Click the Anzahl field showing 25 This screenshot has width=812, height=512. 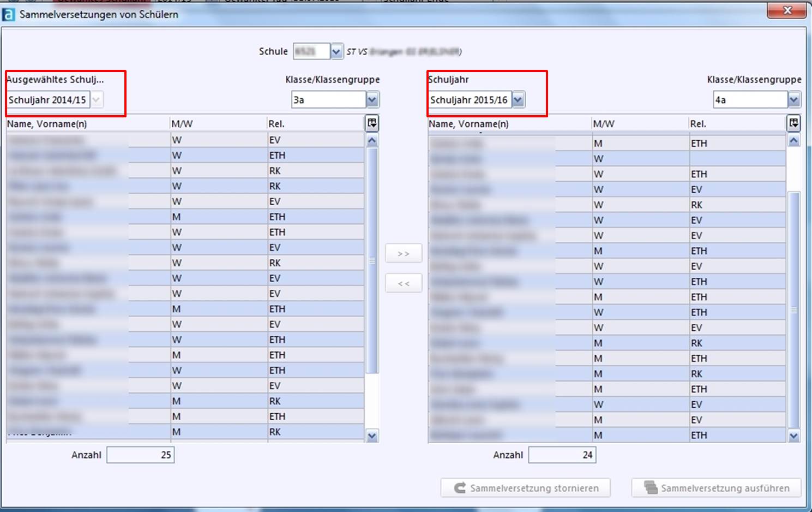pyautogui.click(x=141, y=455)
